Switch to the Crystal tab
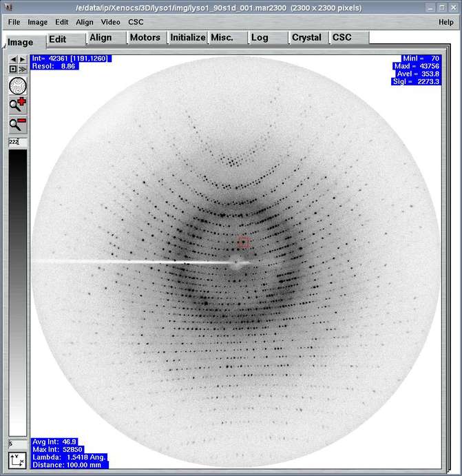The height and width of the screenshot is (476, 462). (306, 38)
